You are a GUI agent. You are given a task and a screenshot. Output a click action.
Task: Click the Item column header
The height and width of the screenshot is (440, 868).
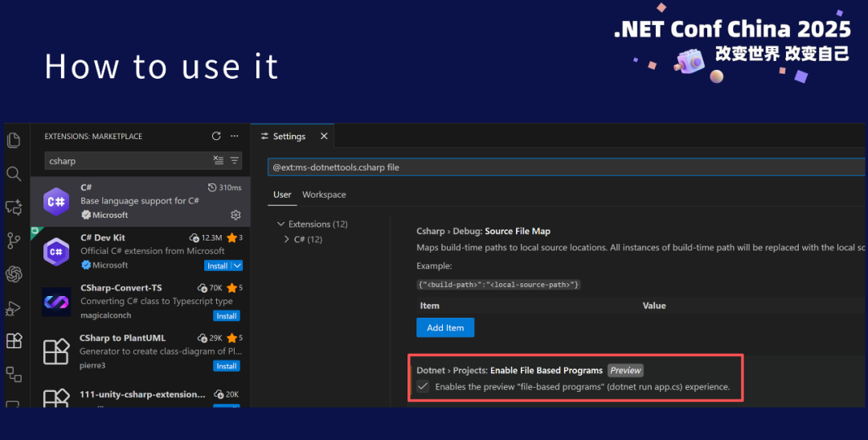tap(429, 306)
